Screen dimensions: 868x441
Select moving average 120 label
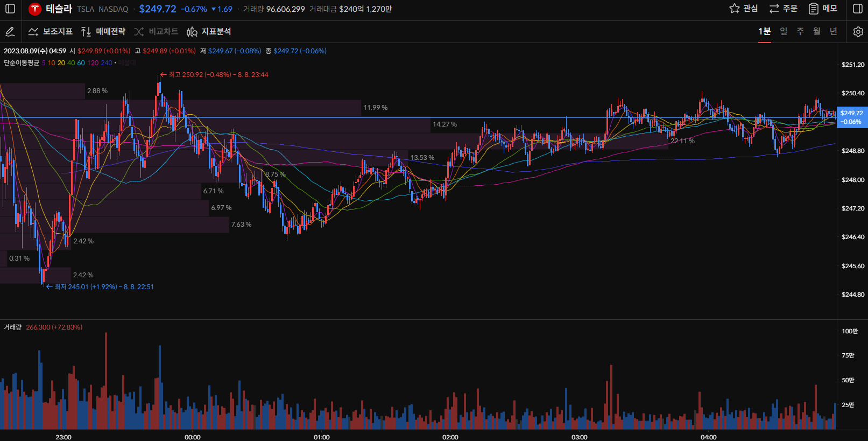[93, 63]
